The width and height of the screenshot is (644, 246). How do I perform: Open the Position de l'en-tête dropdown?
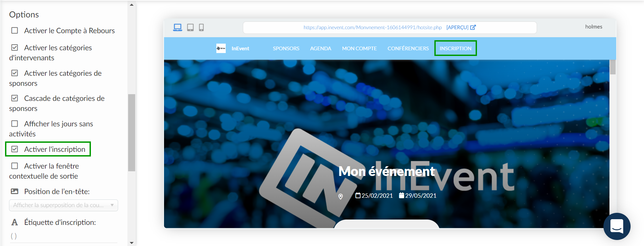pyautogui.click(x=63, y=205)
